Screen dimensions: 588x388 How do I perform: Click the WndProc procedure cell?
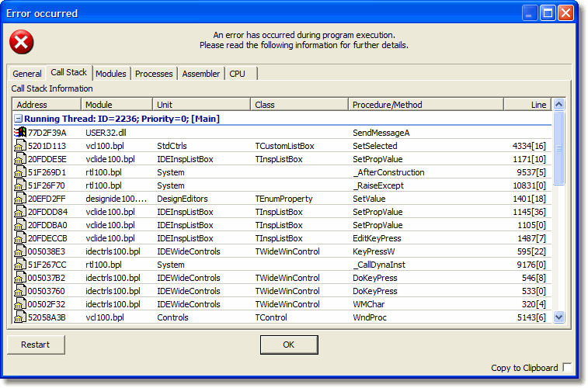coord(370,317)
